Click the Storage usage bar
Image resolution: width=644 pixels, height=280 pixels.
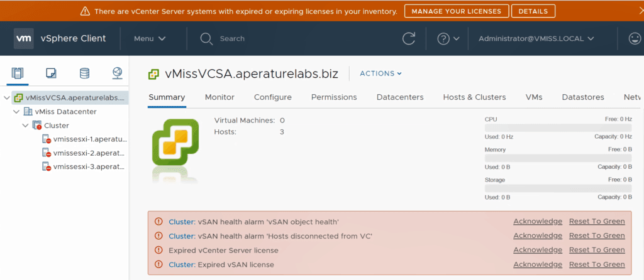pos(558,188)
